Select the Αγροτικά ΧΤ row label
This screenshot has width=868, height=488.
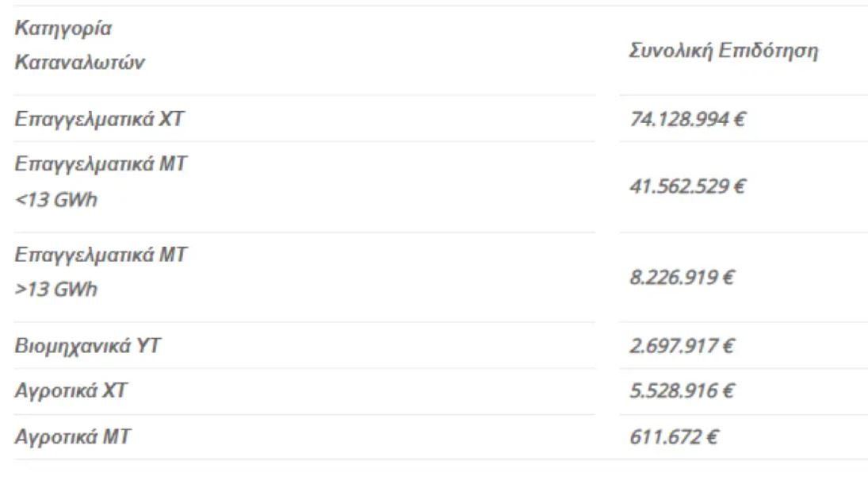point(71,391)
